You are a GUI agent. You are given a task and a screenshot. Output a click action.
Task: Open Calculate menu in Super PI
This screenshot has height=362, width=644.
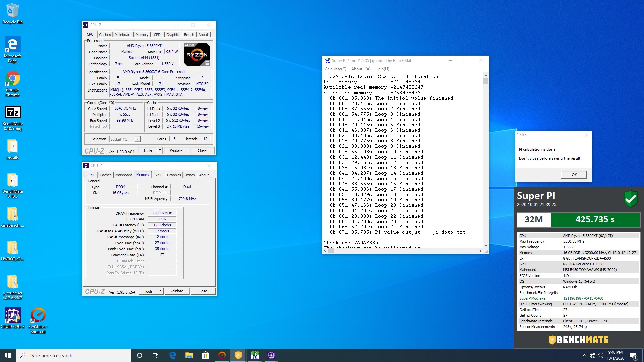(335, 69)
